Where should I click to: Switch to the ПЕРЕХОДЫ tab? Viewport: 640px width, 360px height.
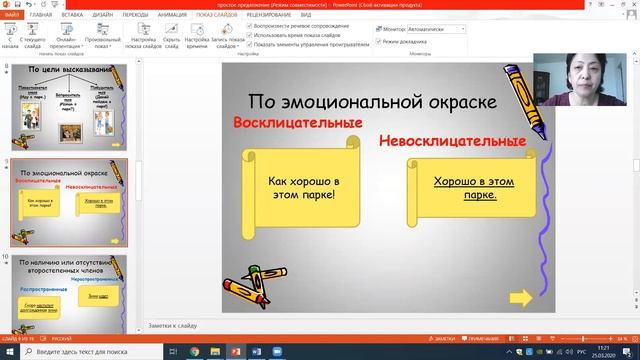coord(136,15)
